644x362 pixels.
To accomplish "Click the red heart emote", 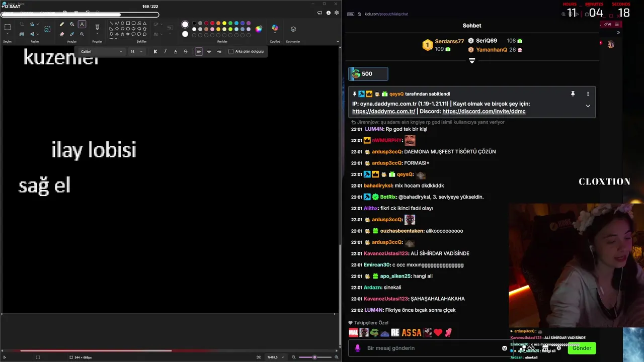I will (438, 332).
